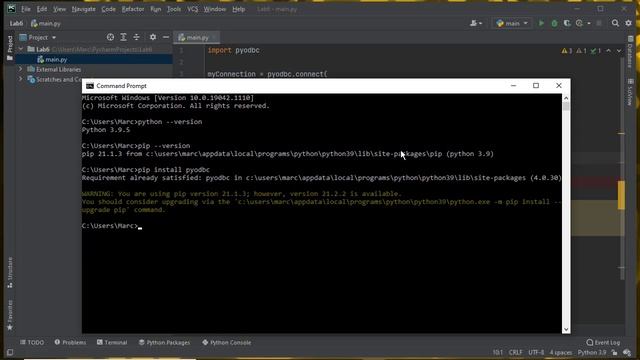Viewport: 640px width, 360px height.
Task: Click the Select Opened File target icon
Action: pos(110,37)
